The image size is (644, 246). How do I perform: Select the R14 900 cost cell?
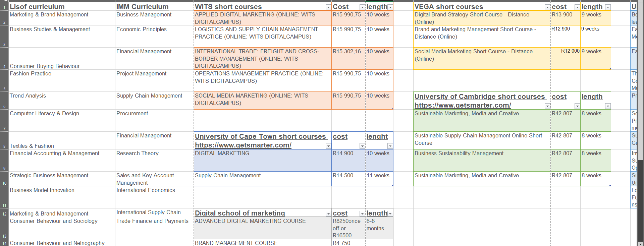348,161
